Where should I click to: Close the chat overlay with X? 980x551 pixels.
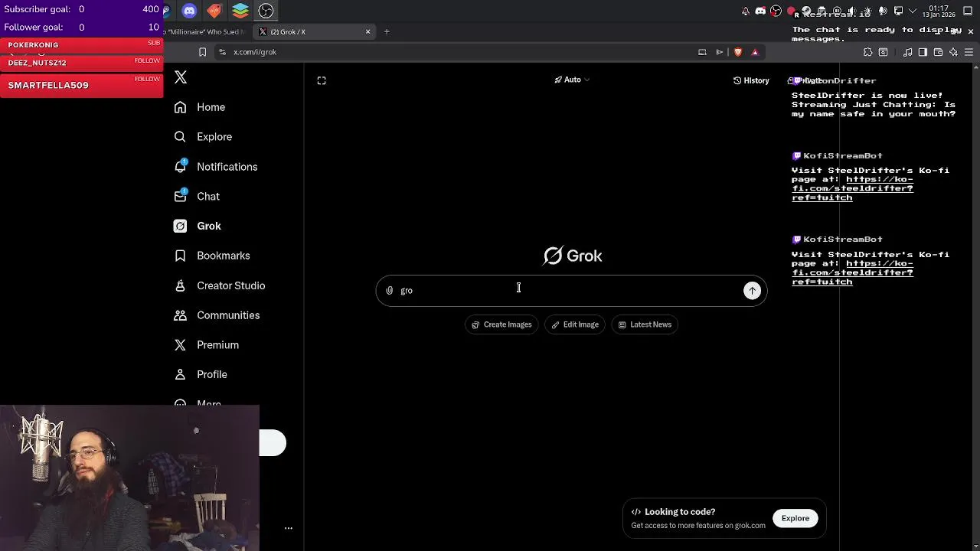(971, 31)
